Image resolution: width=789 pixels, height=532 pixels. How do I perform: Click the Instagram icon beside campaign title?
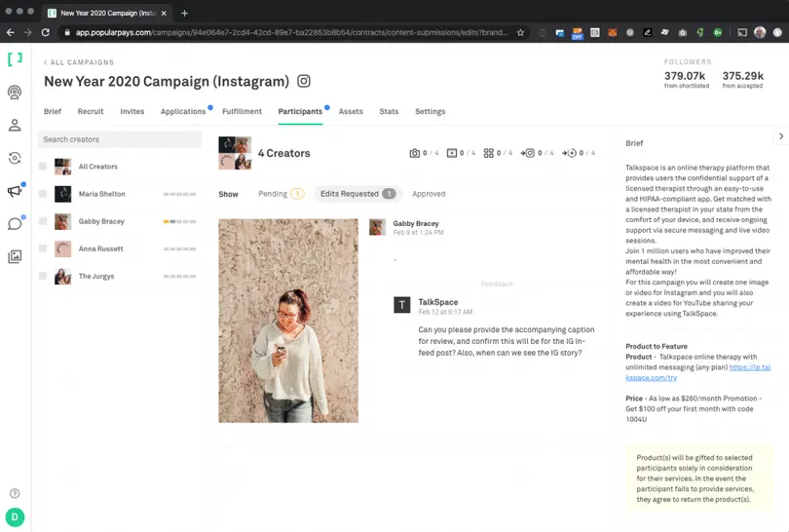click(304, 82)
